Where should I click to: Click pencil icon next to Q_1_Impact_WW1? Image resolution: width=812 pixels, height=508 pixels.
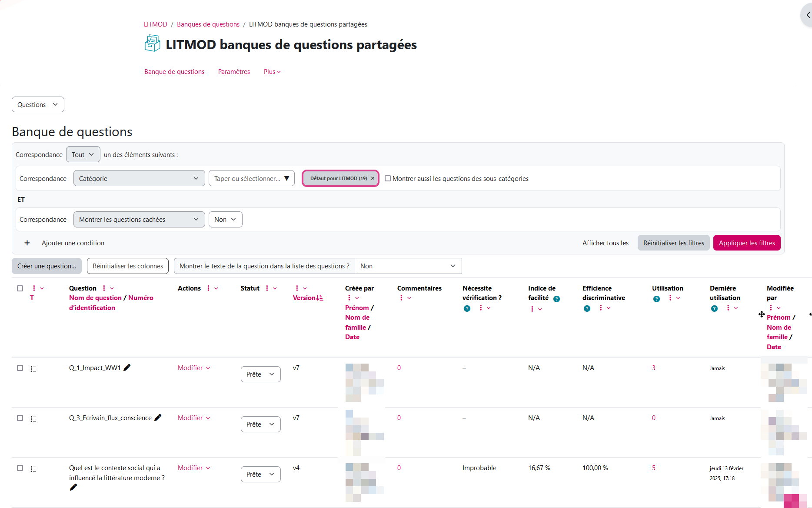pyautogui.click(x=127, y=368)
